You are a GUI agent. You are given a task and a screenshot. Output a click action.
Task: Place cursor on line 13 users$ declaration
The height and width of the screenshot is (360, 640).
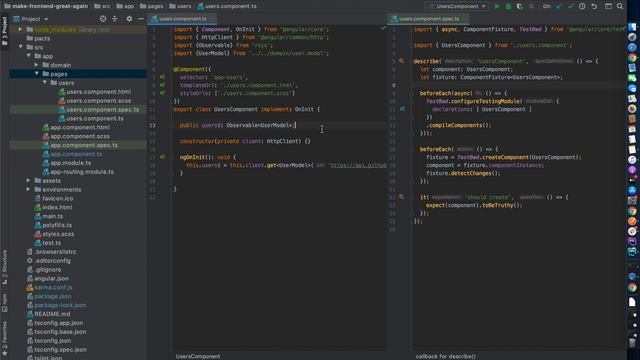coord(238,125)
